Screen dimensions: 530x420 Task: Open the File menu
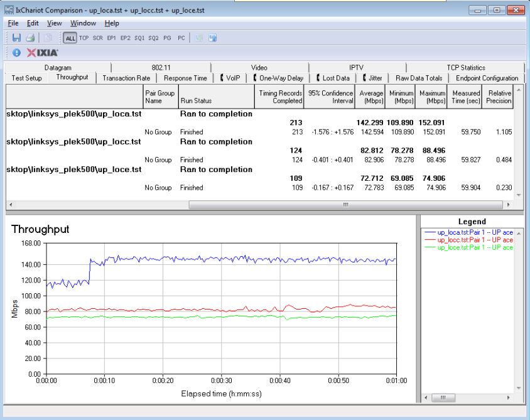tap(13, 23)
